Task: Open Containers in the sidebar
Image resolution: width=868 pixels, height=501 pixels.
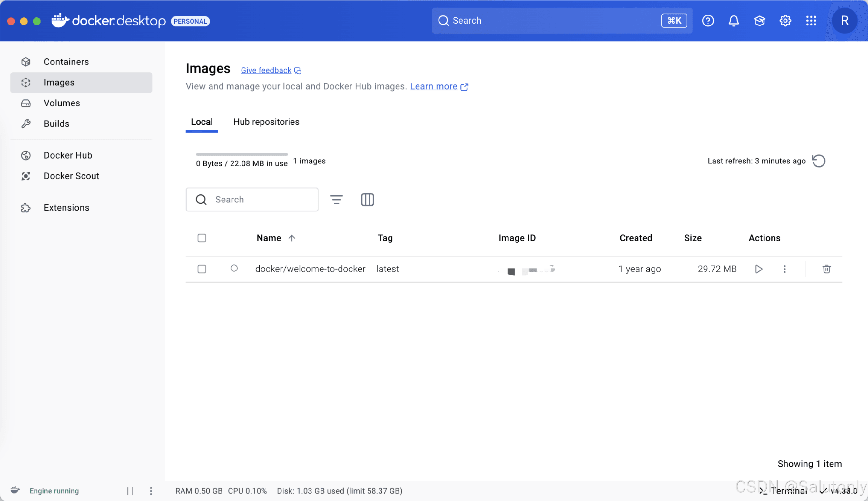Action: (66, 62)
